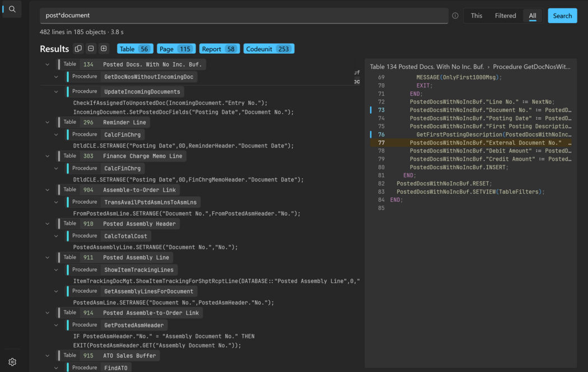
Task: Open procedure TransAvailPstdAsmLnsToAsmLns
Action: (x=133, y=202)
